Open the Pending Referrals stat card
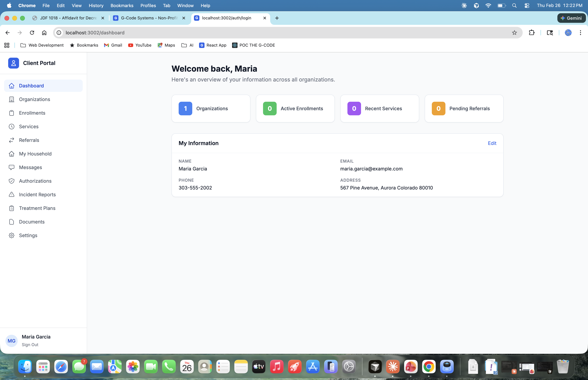This screenshot has width=588, height=380. (x=464, y=108)
